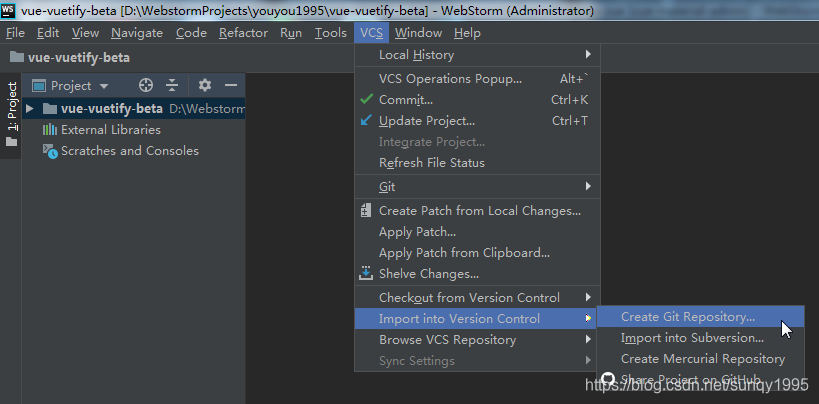Choose Apply Patch... menu entry
Viewport: 819px width, 404px height.
pyautogui.click(x=477, y=232)
